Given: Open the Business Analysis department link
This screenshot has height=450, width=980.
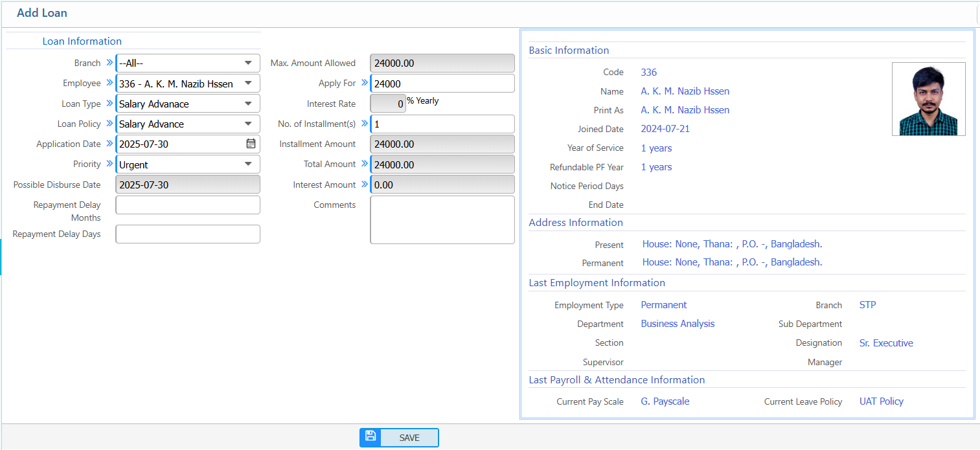Looking at the screenshot, I should [x=678, y=323].
